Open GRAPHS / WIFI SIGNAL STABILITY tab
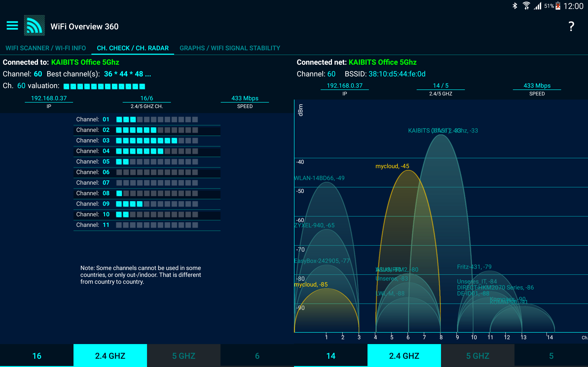The height and width of the screenshot is (367, 588). click(230, 48)
